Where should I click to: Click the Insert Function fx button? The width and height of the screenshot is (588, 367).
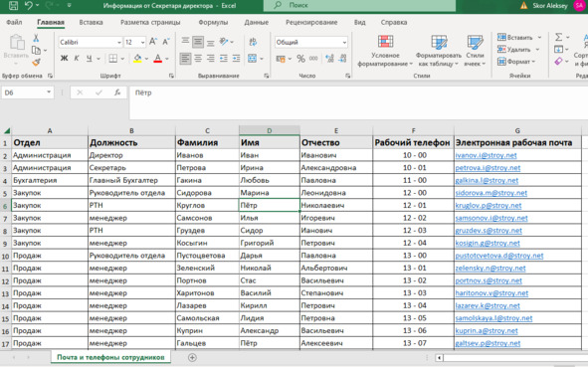pyautogui.click(x=117, y=92)
